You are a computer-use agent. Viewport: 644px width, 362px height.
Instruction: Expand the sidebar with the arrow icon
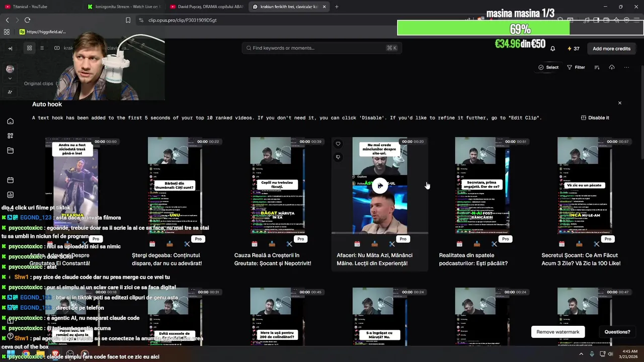click(10, 48)
